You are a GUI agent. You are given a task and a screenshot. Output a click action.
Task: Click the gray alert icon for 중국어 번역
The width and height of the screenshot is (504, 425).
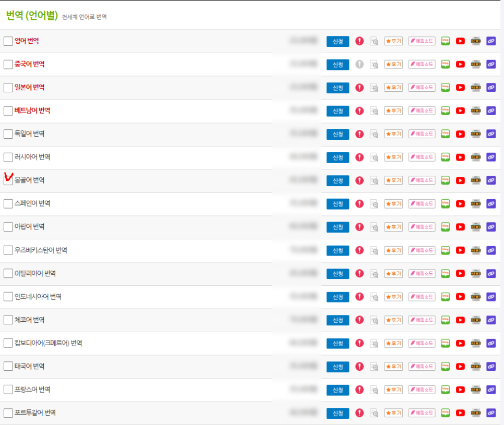359,64
